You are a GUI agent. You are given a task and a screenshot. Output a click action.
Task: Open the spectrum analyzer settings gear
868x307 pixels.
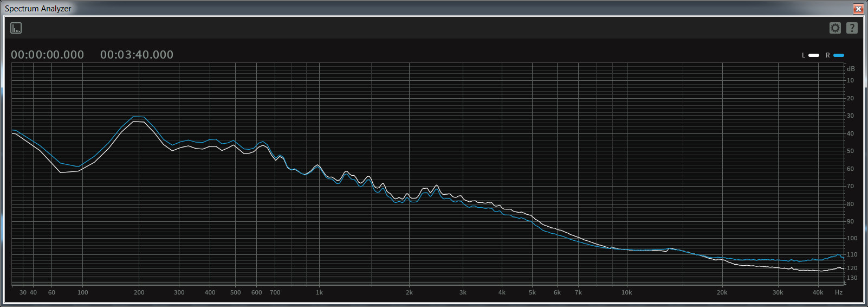pos(835,28)
